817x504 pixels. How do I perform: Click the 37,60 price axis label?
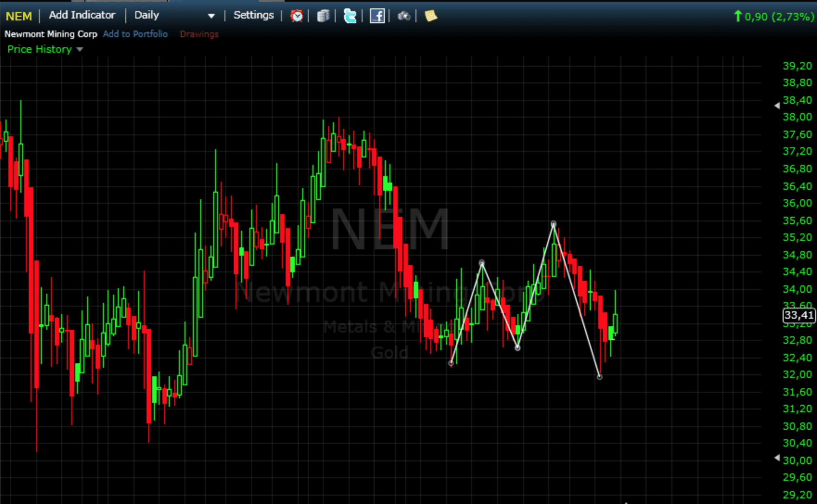(797, 134)
